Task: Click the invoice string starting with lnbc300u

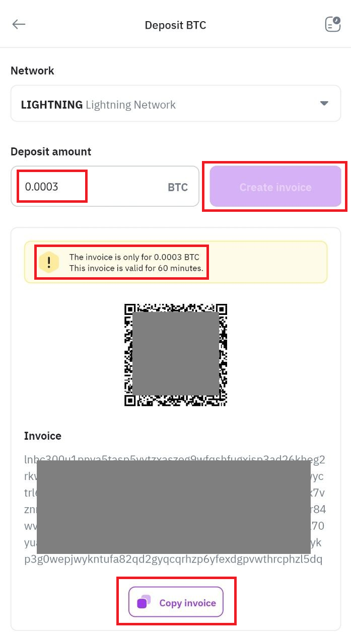Action: pyautogui.click(x=175, y=459)
